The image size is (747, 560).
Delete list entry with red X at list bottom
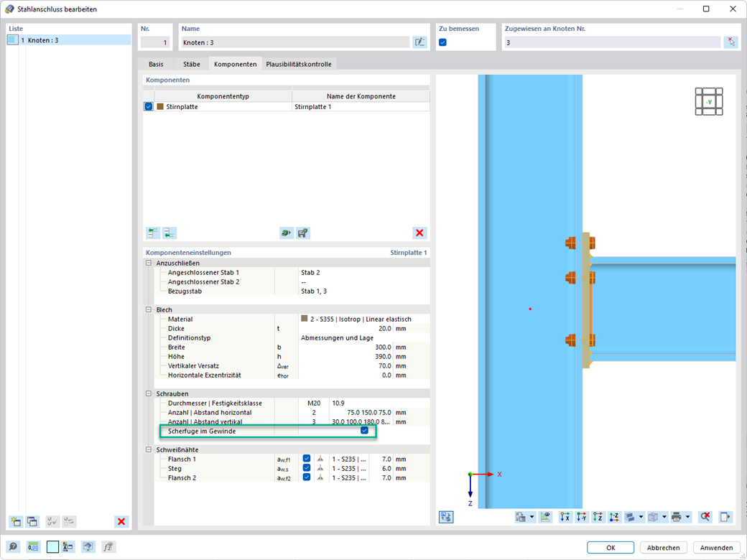coord(121,521)
